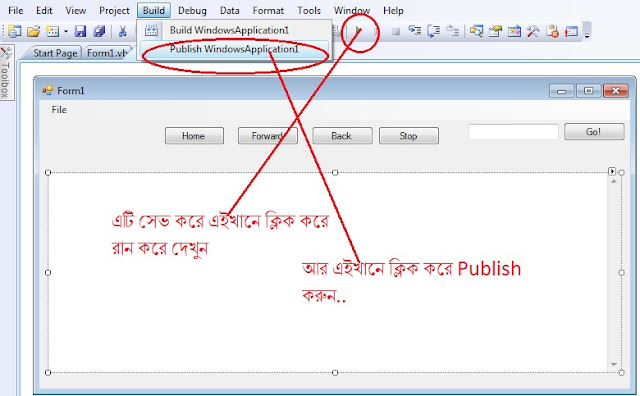The image size is (640, 396).
Task: Click the Back button on Form1
Action: tap(342, 136)
